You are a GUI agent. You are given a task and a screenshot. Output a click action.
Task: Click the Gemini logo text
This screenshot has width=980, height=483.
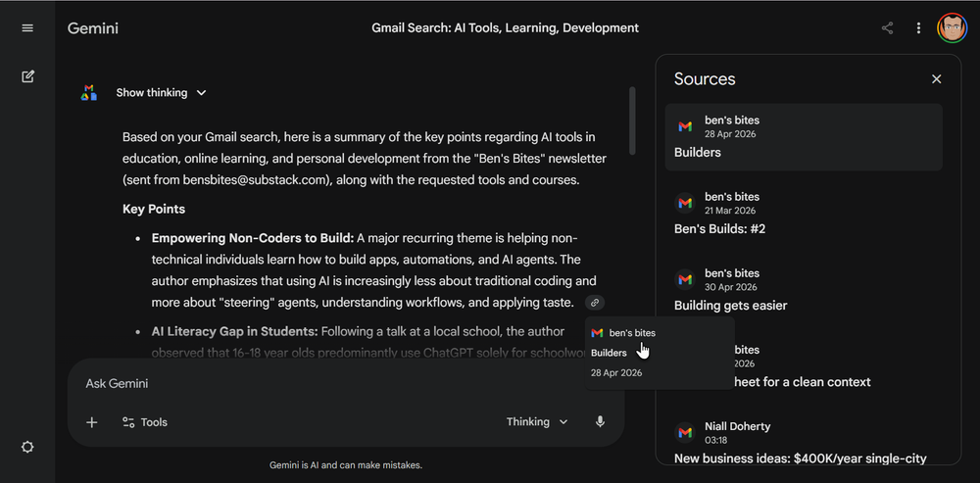[92, 28]
